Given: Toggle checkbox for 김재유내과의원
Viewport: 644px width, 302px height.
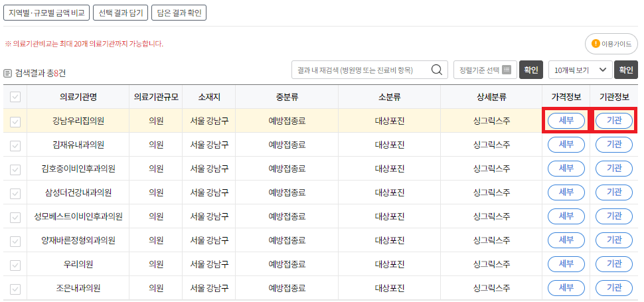Looking at the screenshot, I should [x=15, y=145].
